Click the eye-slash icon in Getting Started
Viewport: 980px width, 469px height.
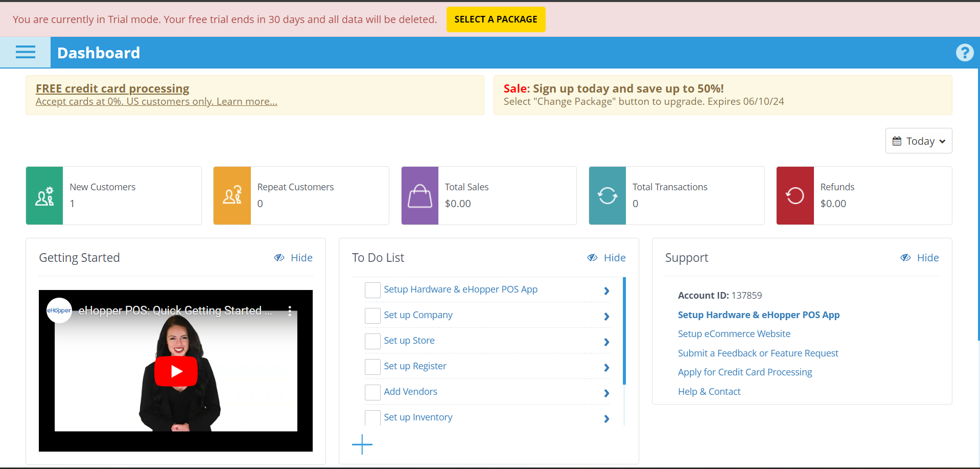pyautogui.click(x=279, y=258)
